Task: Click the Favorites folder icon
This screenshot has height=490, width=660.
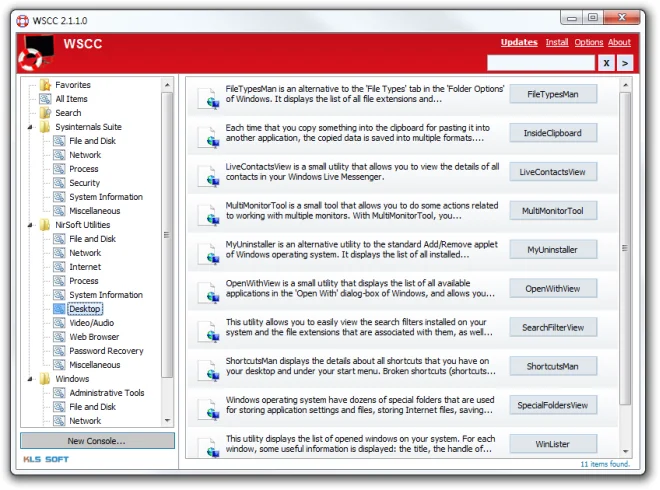Action: tap(45, 85)
